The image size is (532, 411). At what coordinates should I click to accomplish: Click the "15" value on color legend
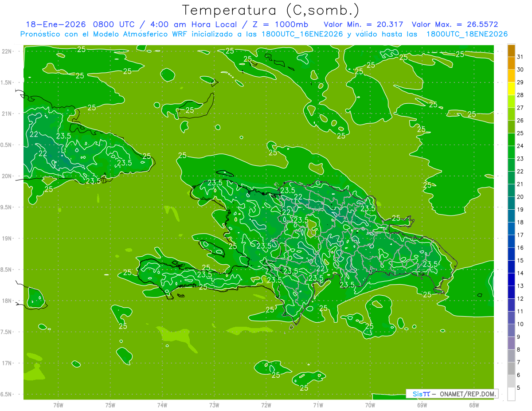click(x=520, y=261)
